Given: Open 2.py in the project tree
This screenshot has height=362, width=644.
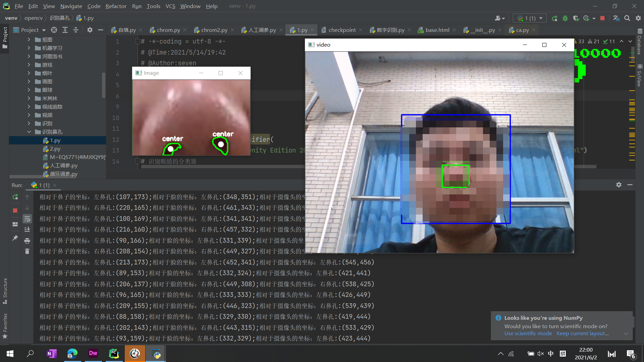Looking at the screenshot, I should coord(55,149).
